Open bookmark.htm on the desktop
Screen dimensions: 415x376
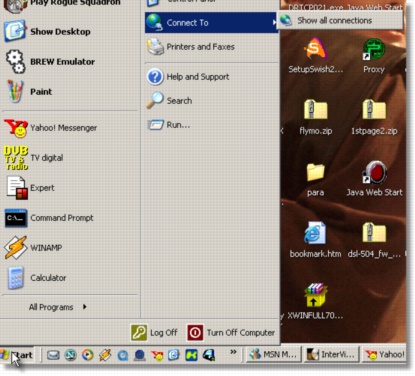(x=315, y=240)
